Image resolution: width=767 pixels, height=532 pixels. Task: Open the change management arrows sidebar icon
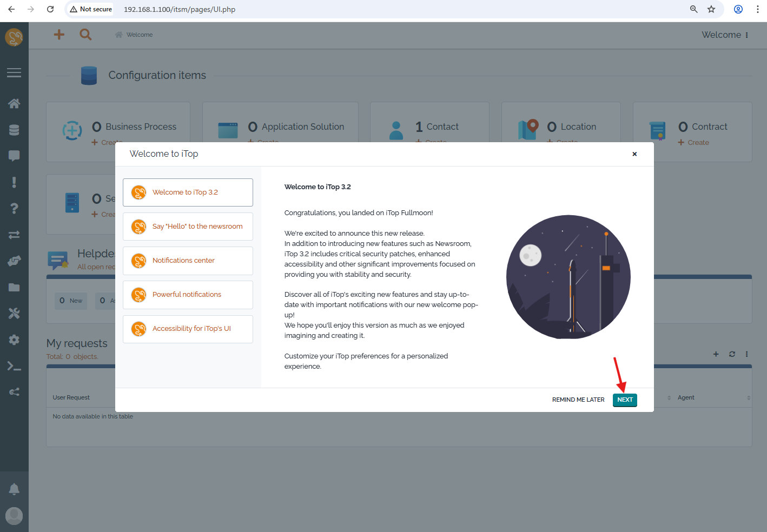point(14,235)
